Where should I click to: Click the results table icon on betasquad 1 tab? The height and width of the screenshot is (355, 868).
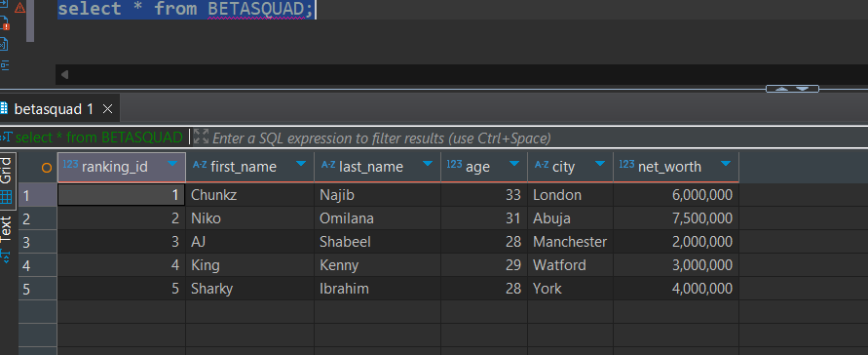pyautogui.click(x=5, y=108)
